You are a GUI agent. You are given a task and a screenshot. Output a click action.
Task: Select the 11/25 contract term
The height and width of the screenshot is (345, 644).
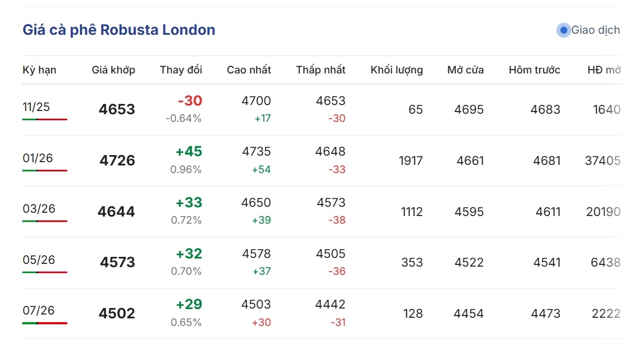pos(36,107)
